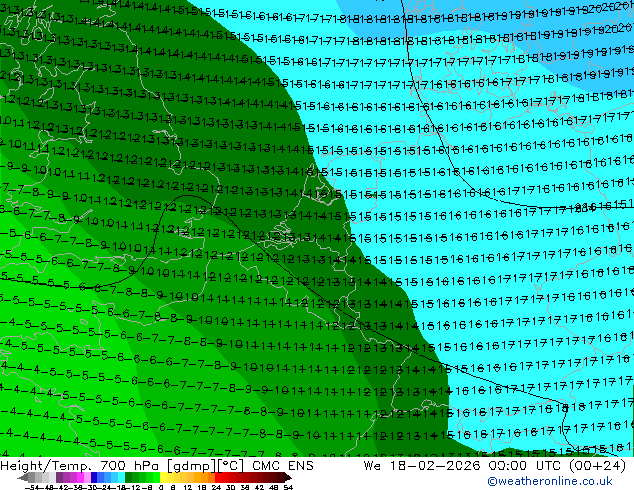
Task: Click the dark maroon right arrow of color scale
Action: click(x=288, y=478)
